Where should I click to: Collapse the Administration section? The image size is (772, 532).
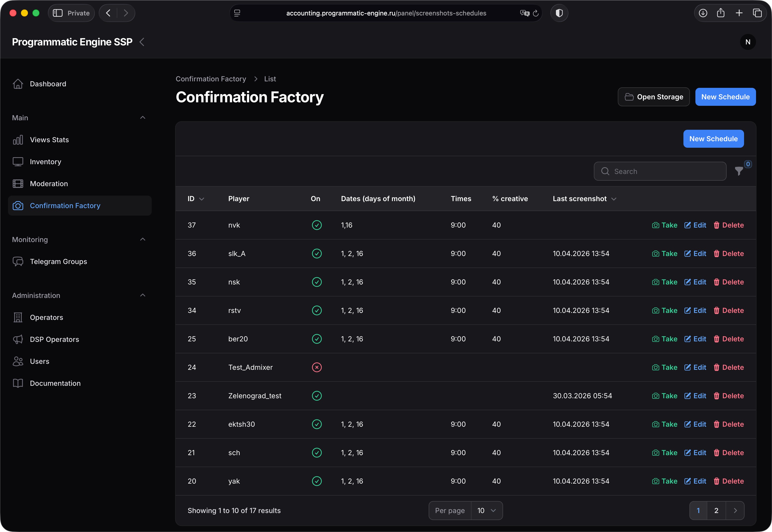click(143, 295)
